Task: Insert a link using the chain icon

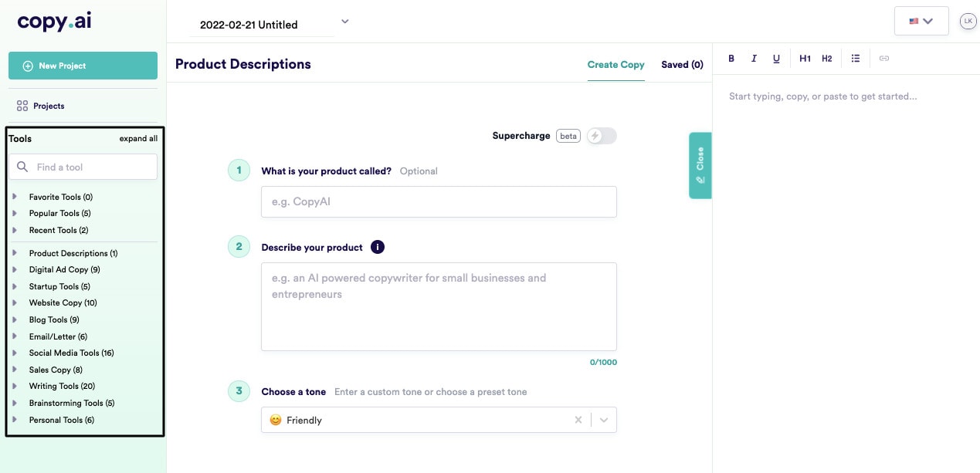Action: (884, 59)
